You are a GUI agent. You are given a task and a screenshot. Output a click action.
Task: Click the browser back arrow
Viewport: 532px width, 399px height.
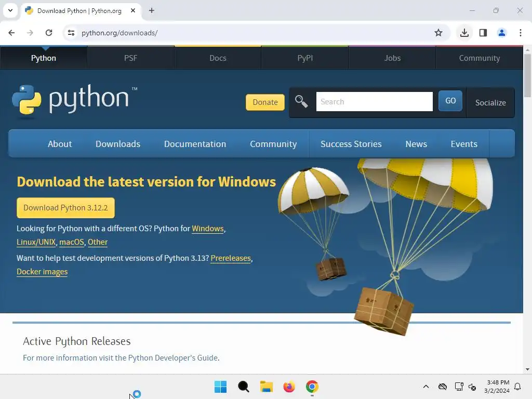[11, 33]
